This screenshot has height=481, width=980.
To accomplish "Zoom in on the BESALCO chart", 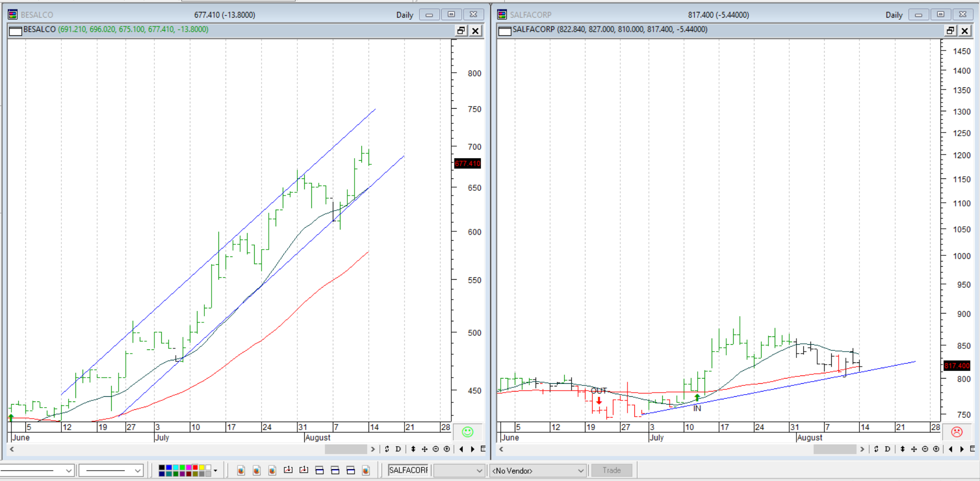I will coord(447,449).
